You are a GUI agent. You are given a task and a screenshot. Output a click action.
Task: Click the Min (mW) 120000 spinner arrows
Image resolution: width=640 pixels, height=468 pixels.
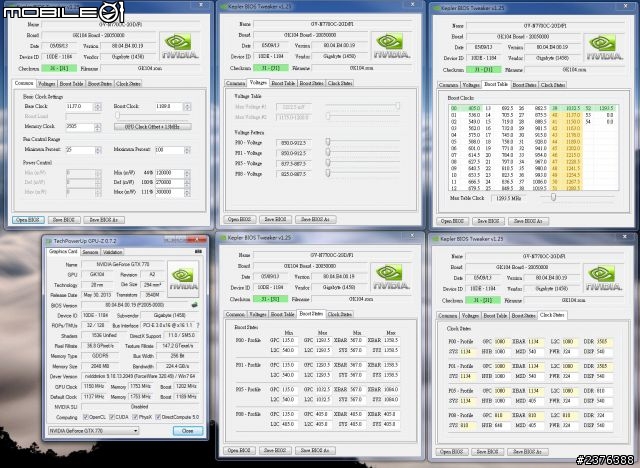[x=187, y=174]
